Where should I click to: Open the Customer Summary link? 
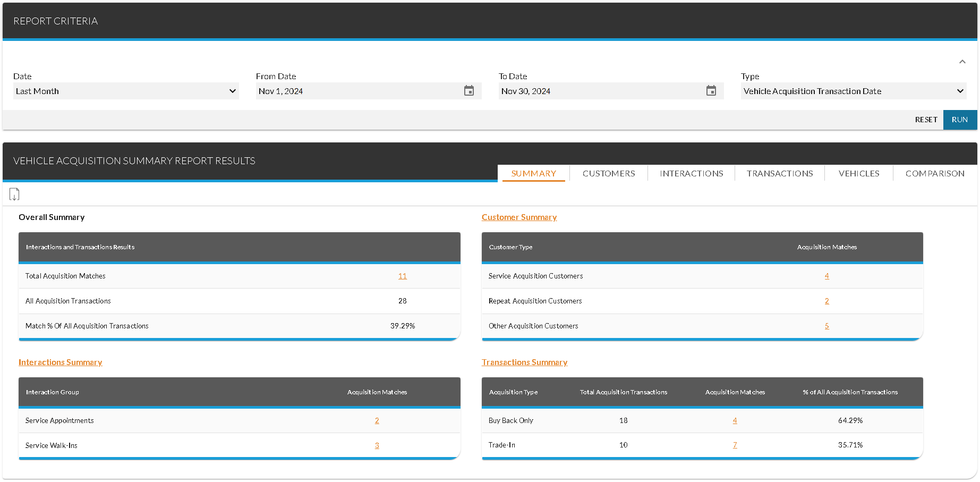(519, 217)
